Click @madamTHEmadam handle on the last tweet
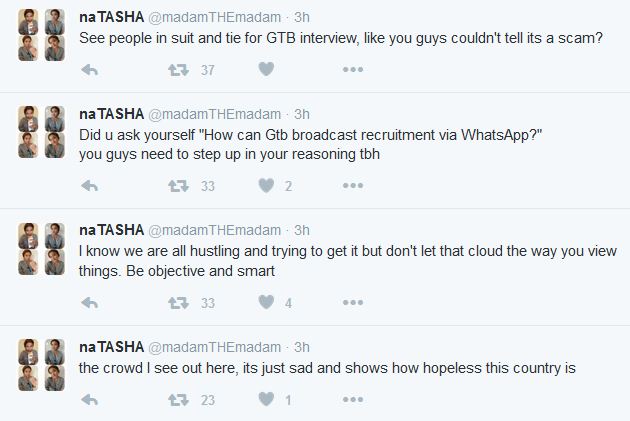The image size is (630, 421). coord(215,347)
